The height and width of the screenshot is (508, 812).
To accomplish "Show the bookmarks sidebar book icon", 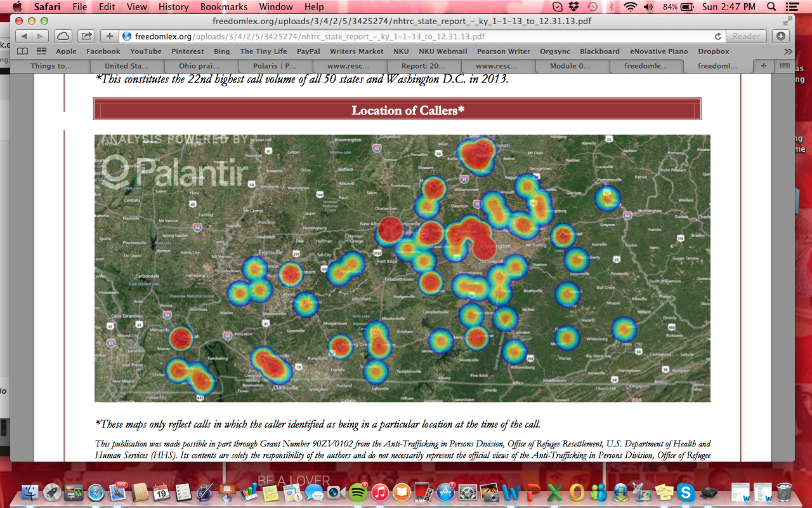I will tap(23, 51).
